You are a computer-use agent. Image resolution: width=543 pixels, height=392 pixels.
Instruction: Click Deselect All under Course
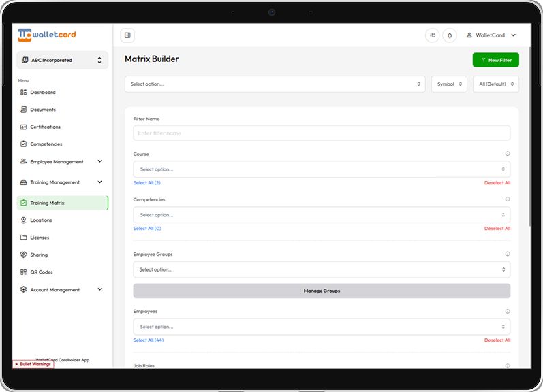(497, 183)
